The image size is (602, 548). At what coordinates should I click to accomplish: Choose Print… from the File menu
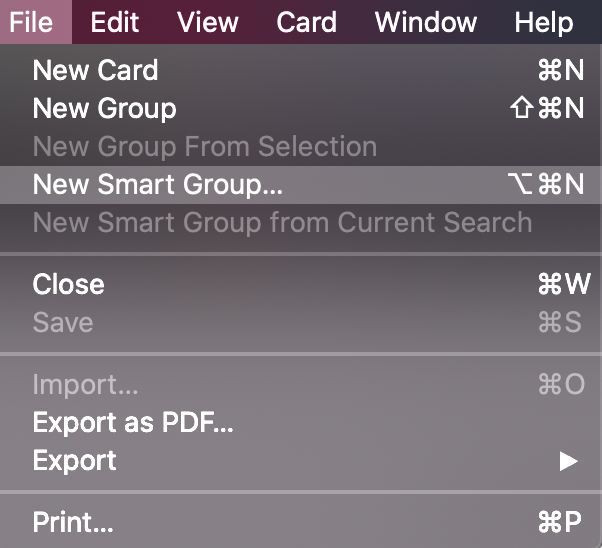73,522
